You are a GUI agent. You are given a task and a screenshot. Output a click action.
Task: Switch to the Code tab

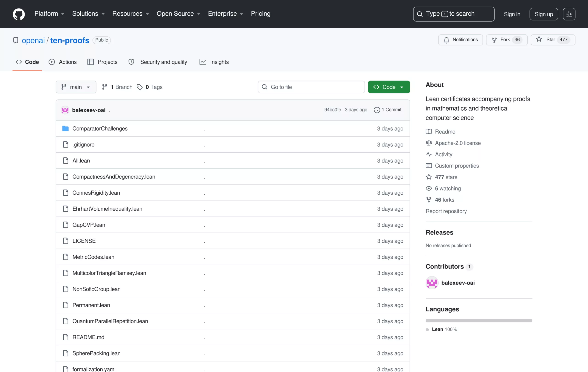[x=27, y=62]
